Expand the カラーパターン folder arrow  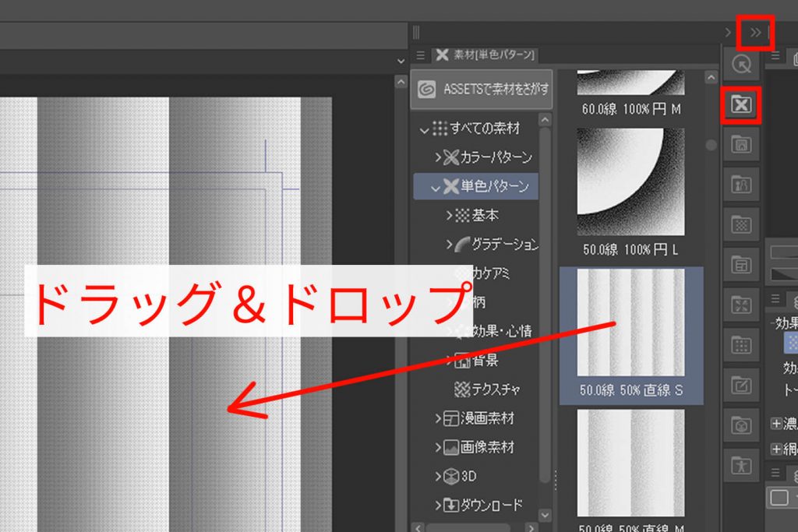click(438, 157)
